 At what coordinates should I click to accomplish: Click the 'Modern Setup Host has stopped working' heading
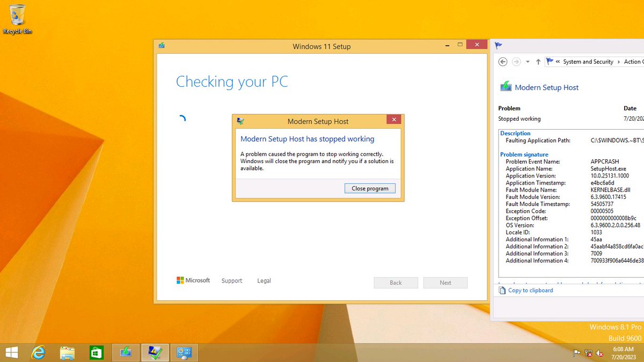pos(307,139)
